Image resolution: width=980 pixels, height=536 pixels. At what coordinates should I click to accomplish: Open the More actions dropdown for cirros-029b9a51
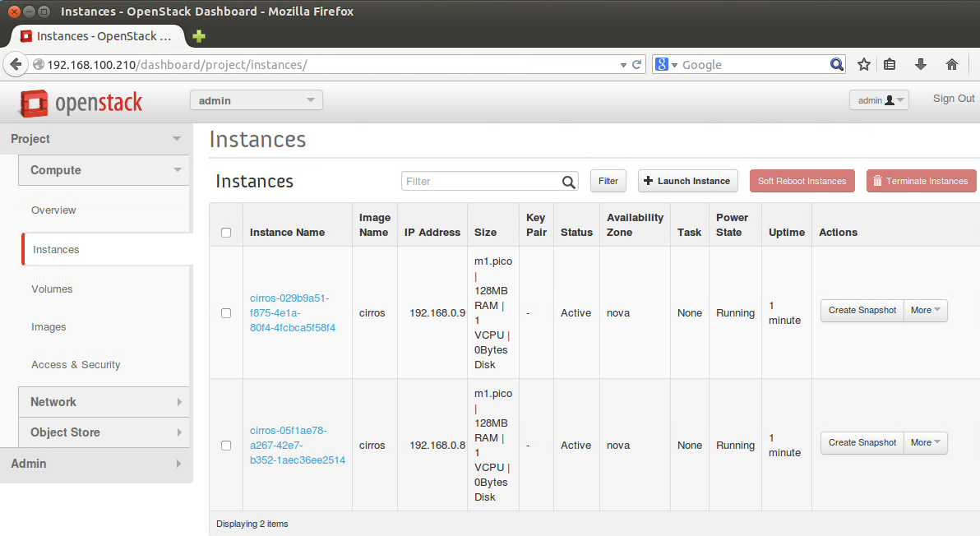pyautogui.click(x=925, y=310)
